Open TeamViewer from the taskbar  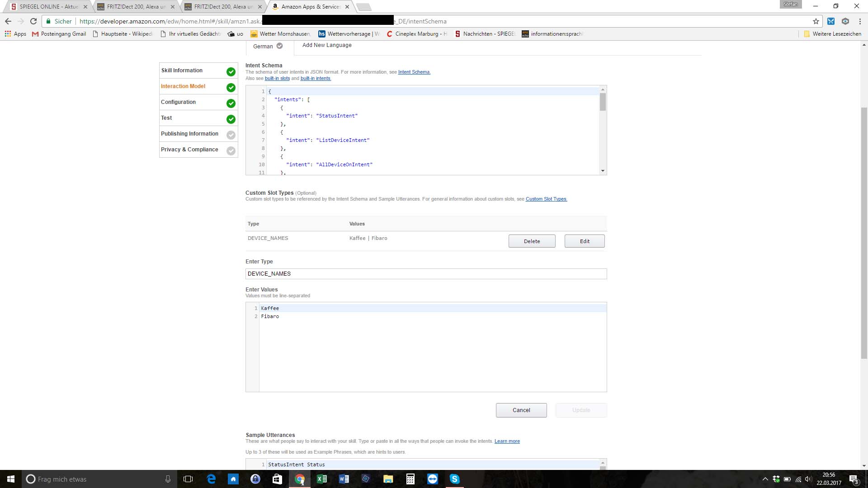(432, 479)
